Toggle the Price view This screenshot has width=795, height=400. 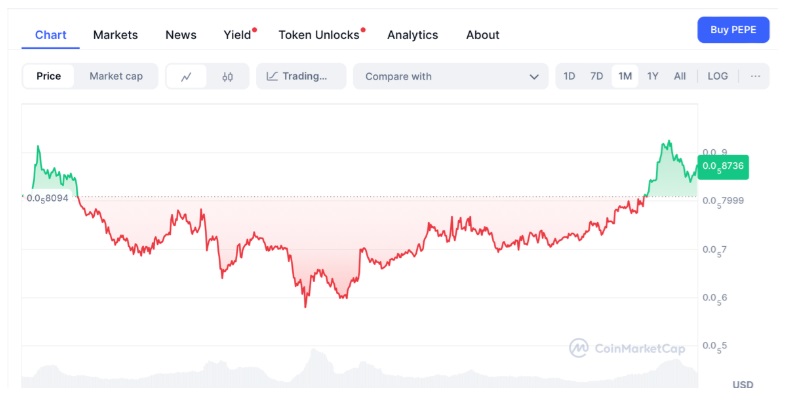48,76
